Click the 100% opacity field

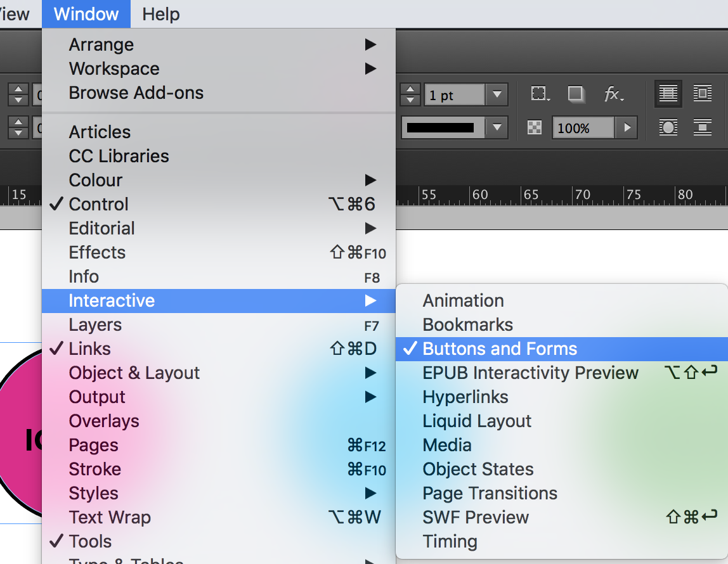click(x=582, y=128)
